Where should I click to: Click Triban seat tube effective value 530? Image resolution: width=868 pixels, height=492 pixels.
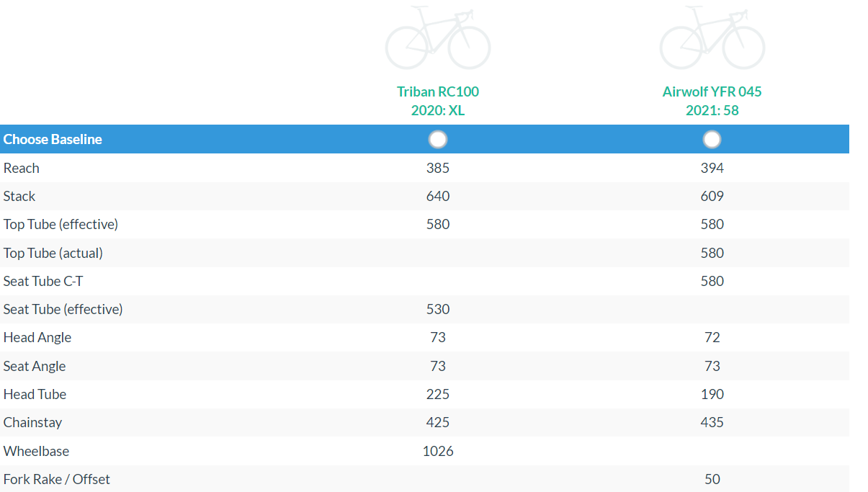(438, 309)
